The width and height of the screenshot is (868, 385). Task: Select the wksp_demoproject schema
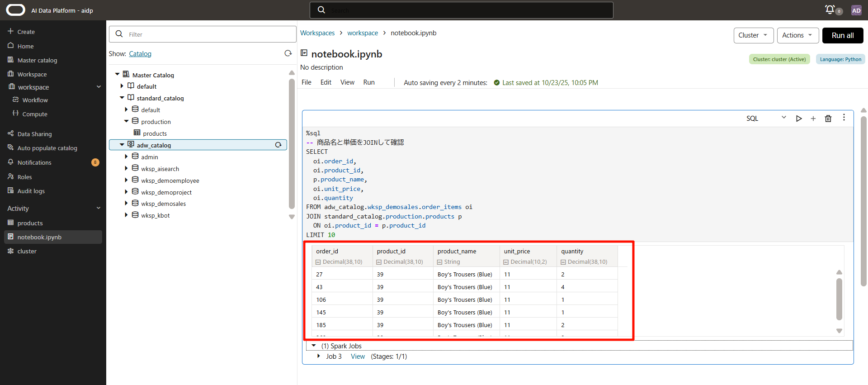coord(166,192)
